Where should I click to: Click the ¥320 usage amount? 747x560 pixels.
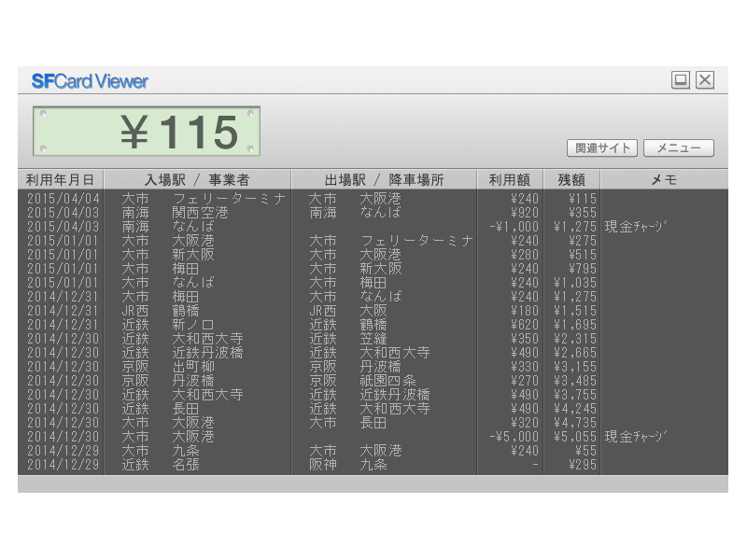point(525,423)
